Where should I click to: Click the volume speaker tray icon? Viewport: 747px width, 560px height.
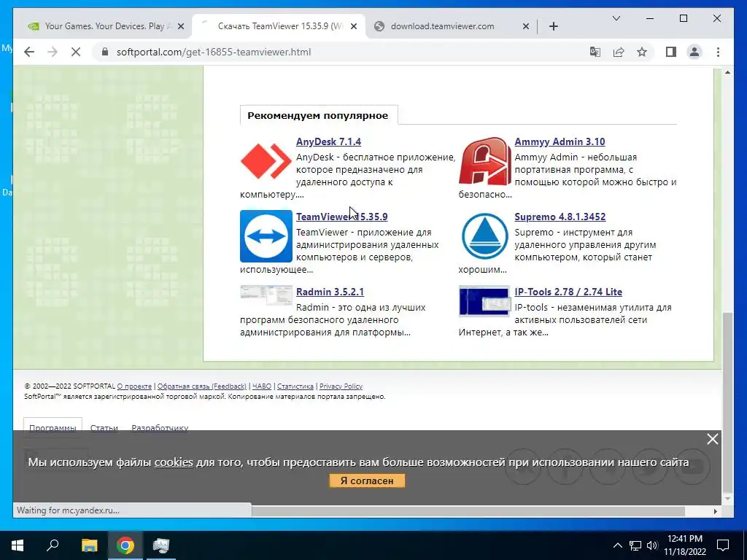652,545
